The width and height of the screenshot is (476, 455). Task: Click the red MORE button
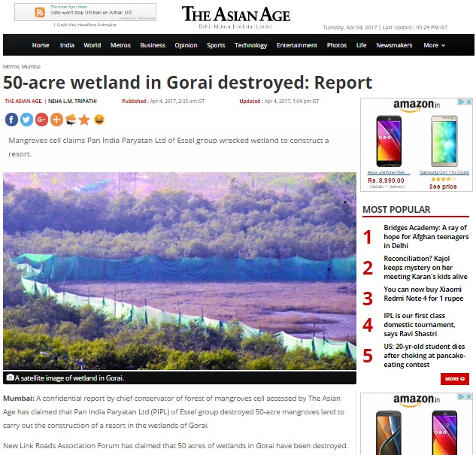455,378
